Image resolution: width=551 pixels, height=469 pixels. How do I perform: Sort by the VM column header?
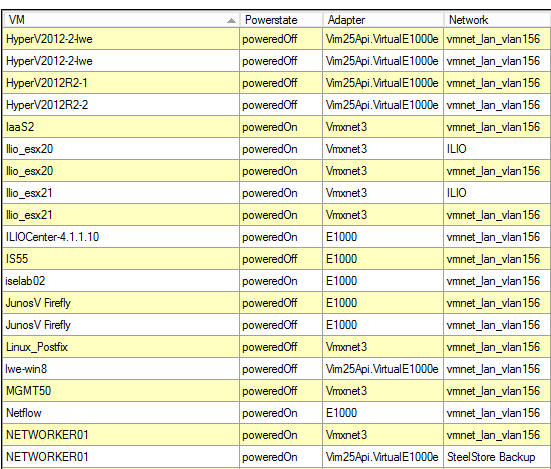click(x=121, y=20)
